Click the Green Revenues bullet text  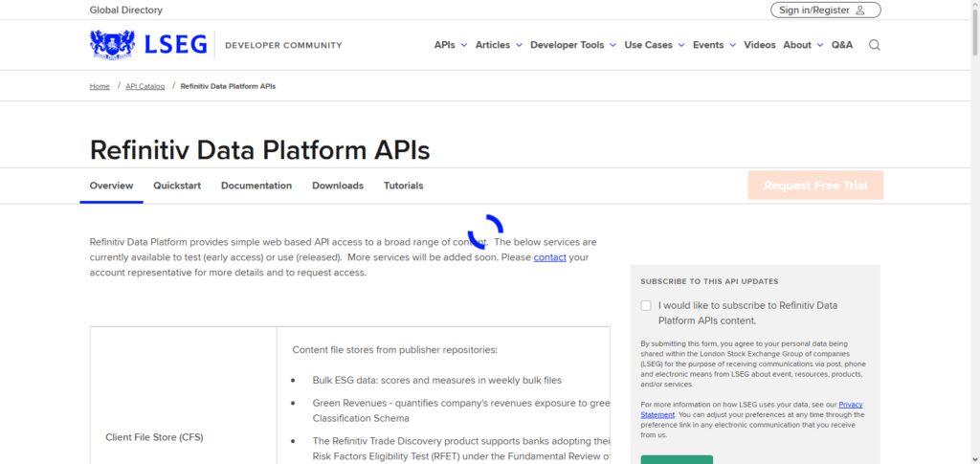tap(461, 410)
